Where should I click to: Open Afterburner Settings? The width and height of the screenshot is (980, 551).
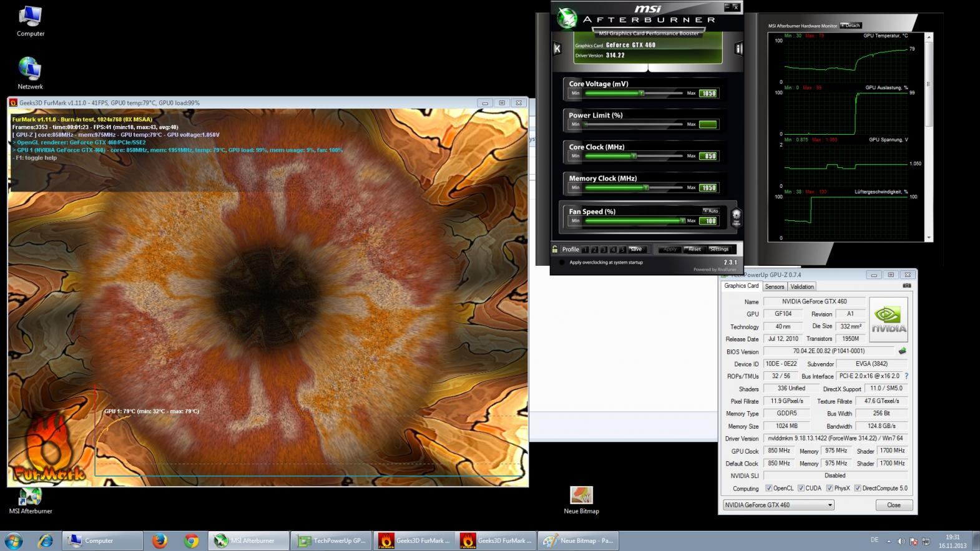[719, 249]
